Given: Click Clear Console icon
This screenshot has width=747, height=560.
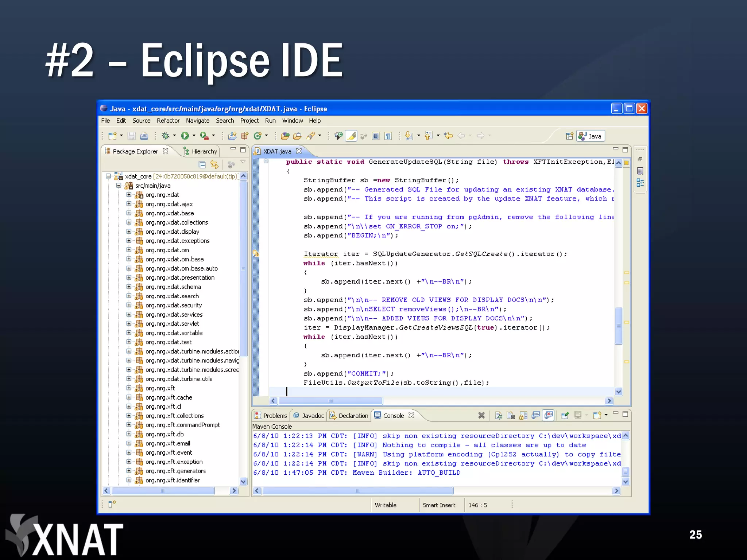Looking at the screenshot, I should pyautogui.click(x=511, y=415).
